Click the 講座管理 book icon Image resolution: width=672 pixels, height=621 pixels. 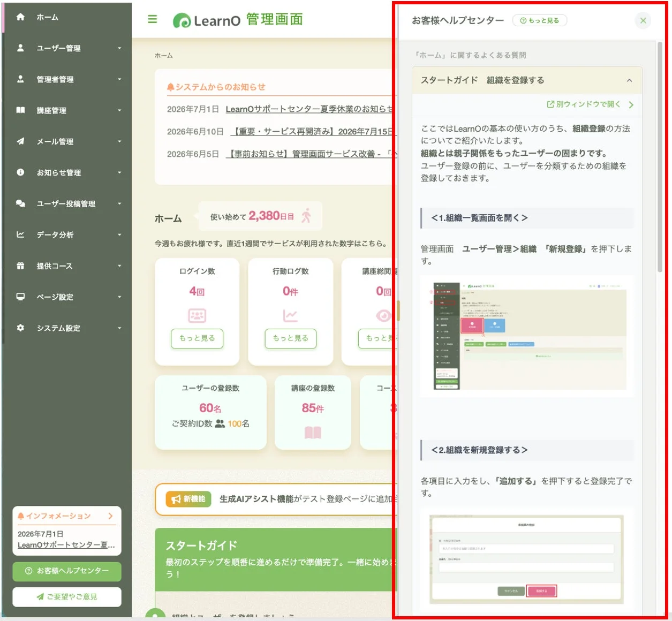point(20,110)
